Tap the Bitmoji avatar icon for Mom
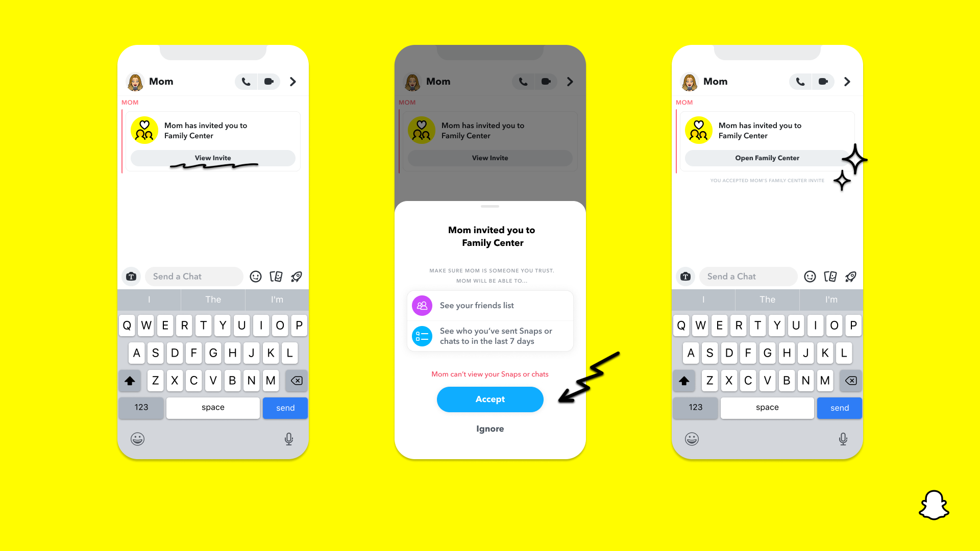This screenshot has width=980, height=551. [135, 81]
